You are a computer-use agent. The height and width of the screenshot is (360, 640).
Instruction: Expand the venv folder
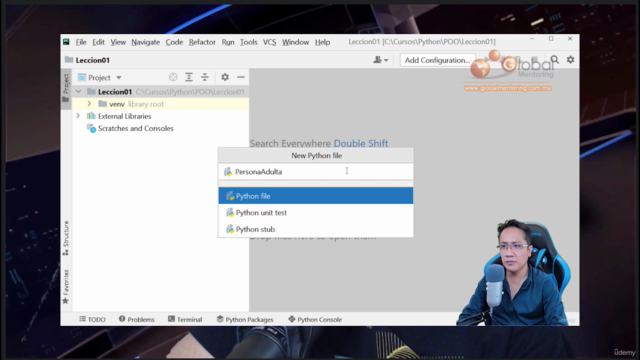(x=89, y=104)
